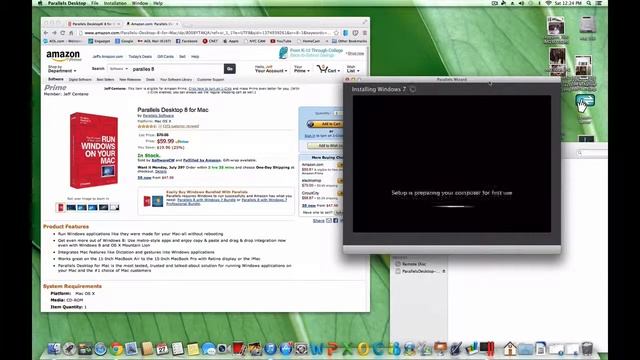This screenshot has height=360, width=640.
Task: Click the Wi-Fi status icon
Action: pos(549,3)
